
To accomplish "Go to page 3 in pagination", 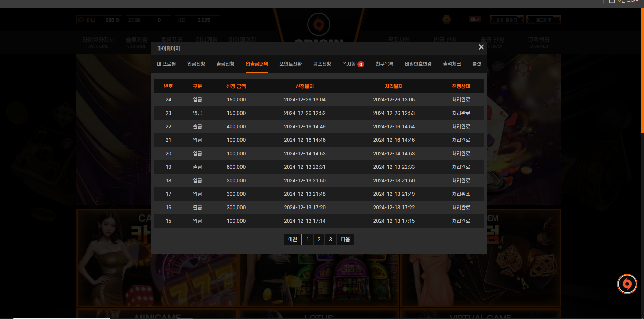I will click(330, 239).
